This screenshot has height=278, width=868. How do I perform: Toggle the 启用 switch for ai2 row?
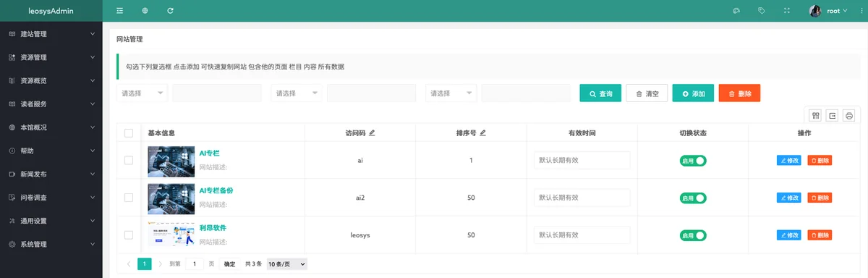[693, 198]
